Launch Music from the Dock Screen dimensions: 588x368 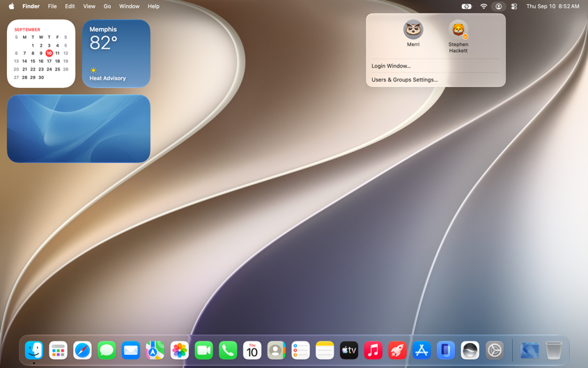coord(373,350)
